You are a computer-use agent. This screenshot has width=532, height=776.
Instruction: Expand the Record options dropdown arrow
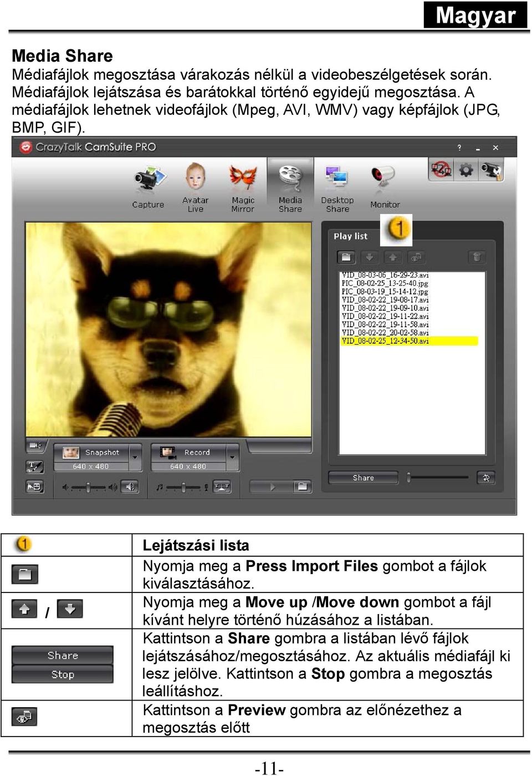coord(233,458)
